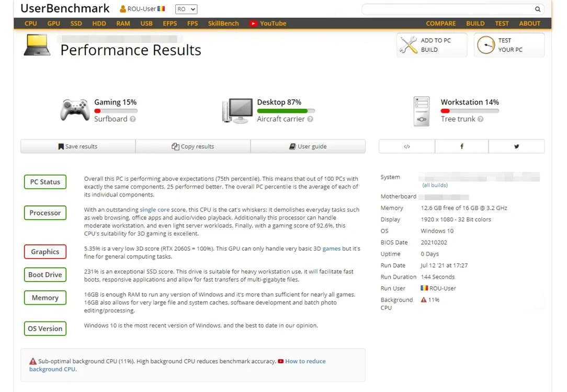Open the HDD menu
Screen dimensions: 567x392
[x=99, y=24]
